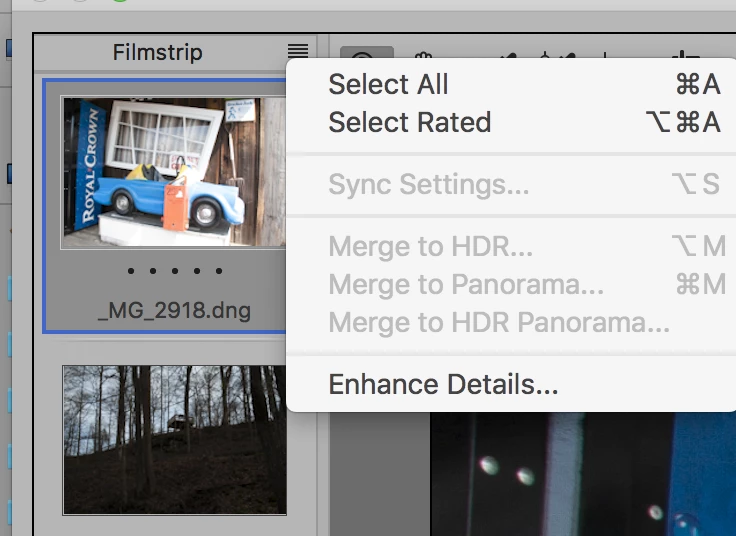Open the Filmstrip panel menu icon
Image resolution: width=736 pixels, height=536 pixels.
[298, 51]
